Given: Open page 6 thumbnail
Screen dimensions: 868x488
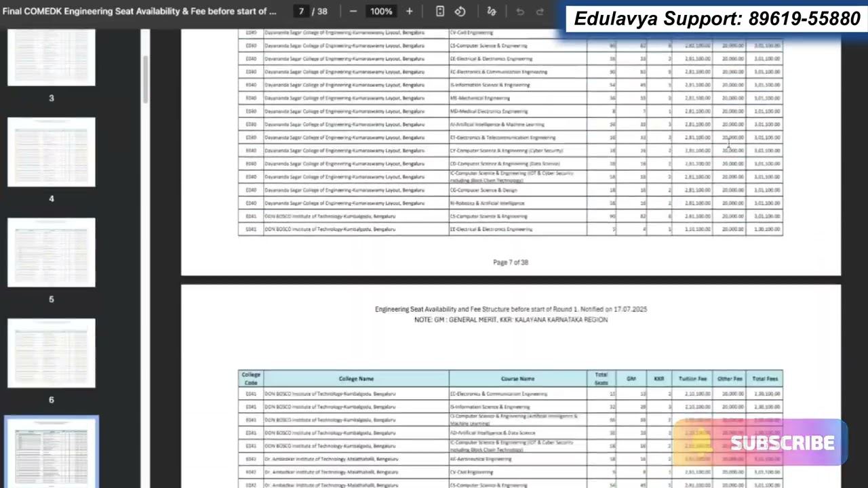Looking at the screenshot, I should coord(52,353).
